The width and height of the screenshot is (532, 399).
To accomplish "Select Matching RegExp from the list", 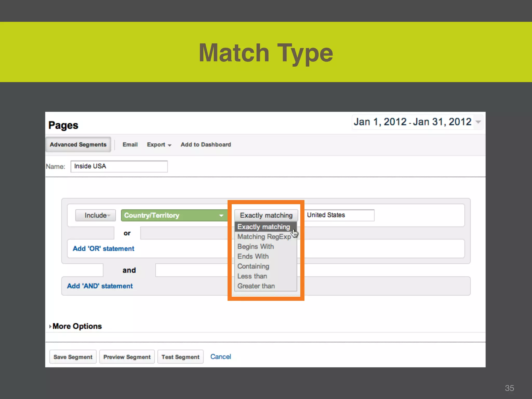I will pos(264,237).
